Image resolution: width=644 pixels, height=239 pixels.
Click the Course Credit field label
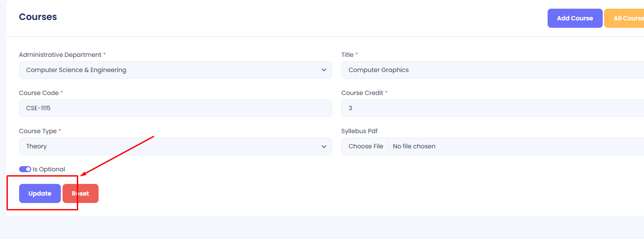(x=362, y=93)
